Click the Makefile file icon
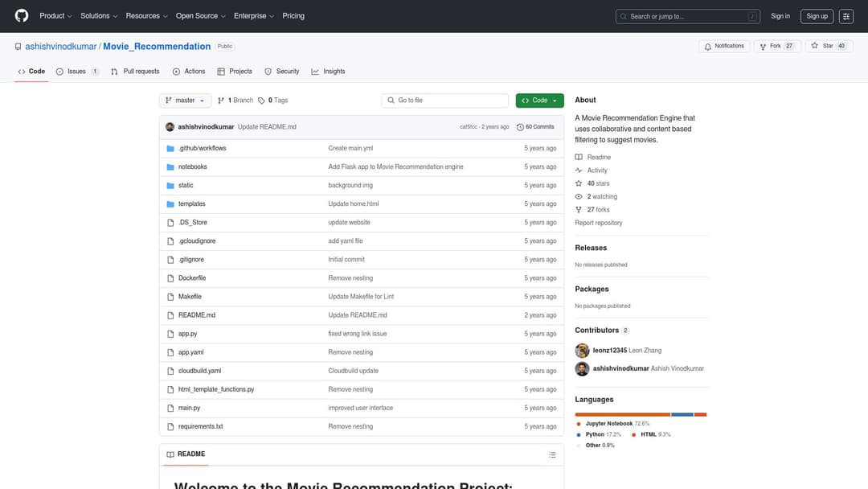This screenshot has width=868, height=489. point(170,297)
